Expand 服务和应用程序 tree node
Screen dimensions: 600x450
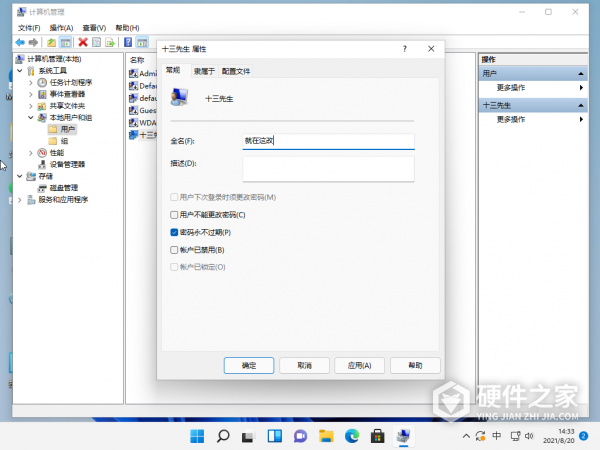click(x=20, y=200)
